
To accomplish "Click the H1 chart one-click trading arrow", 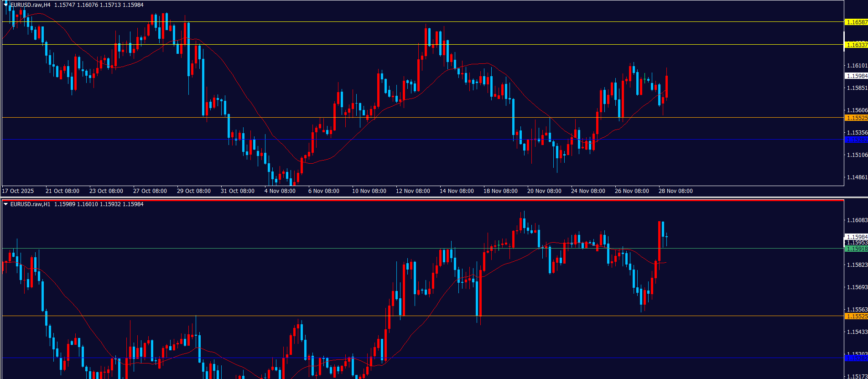I will pyautogui.click(x=5, y=204).
